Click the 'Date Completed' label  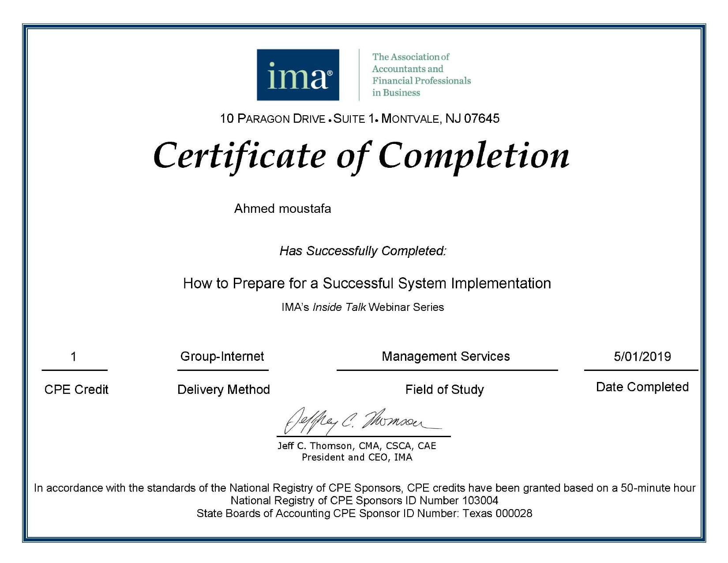pos(642,387)
